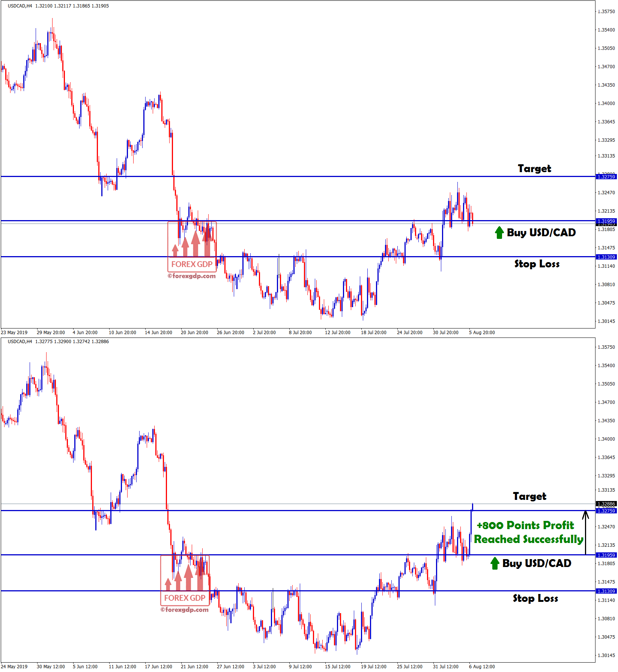Click 'Buy USD/CAD' label in upper chart
Screen dimensions: 618x672
[541, 232]
